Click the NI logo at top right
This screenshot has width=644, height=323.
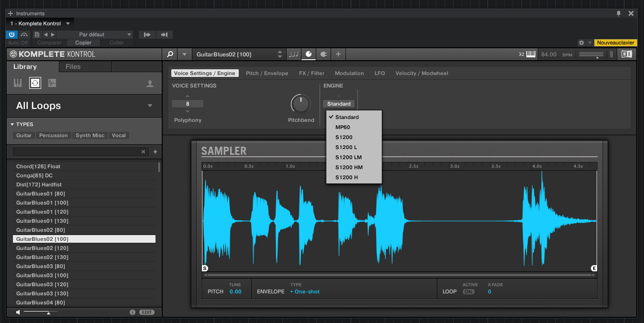point(626,54)
